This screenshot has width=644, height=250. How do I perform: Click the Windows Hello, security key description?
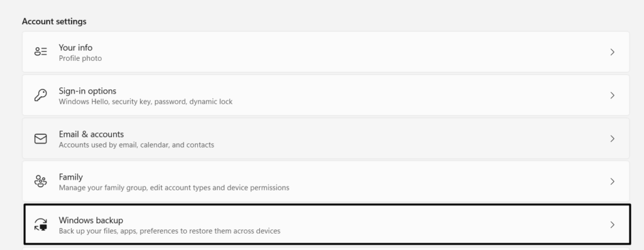point(145,101)
